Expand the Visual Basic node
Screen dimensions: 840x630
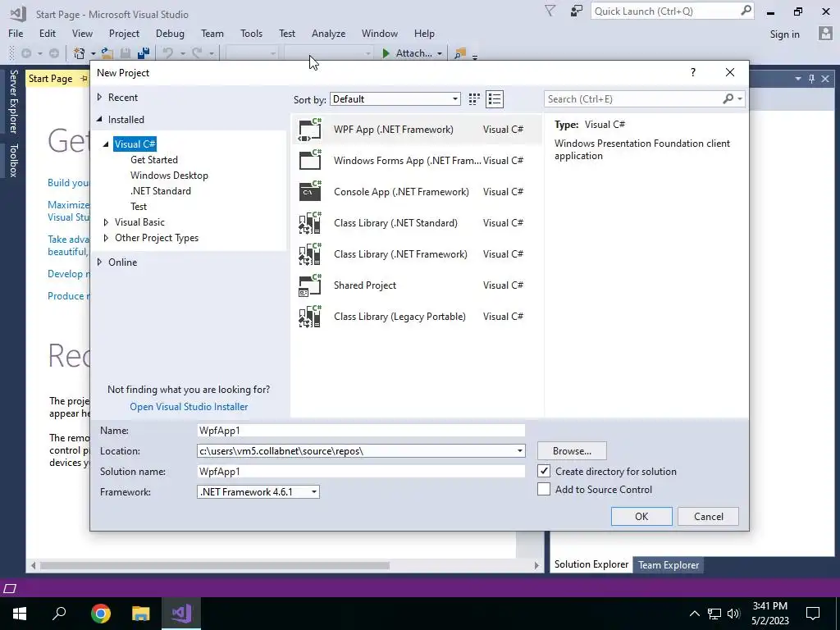[x=106, y=222]
